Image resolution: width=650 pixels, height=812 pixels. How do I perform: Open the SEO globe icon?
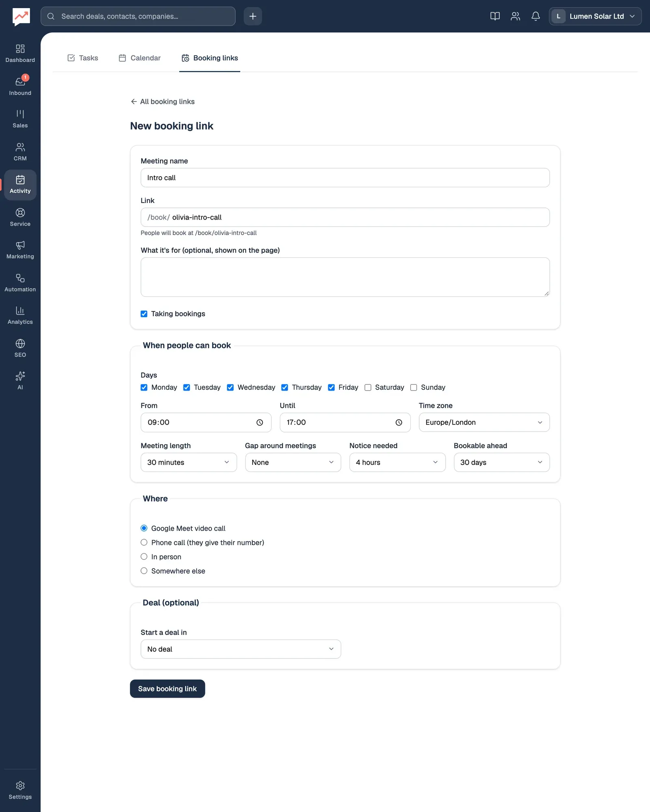20,348
